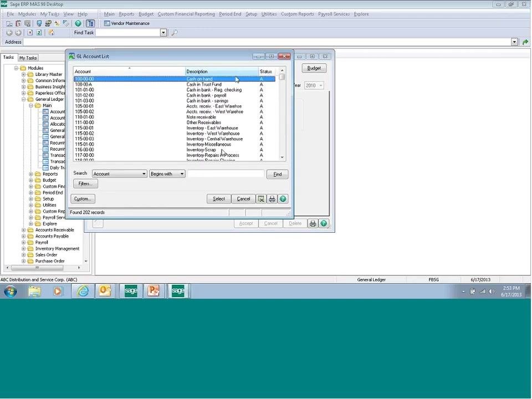Screen dimensions: 532x399
Task: Expand the Period End tree node
Action: 31,193
